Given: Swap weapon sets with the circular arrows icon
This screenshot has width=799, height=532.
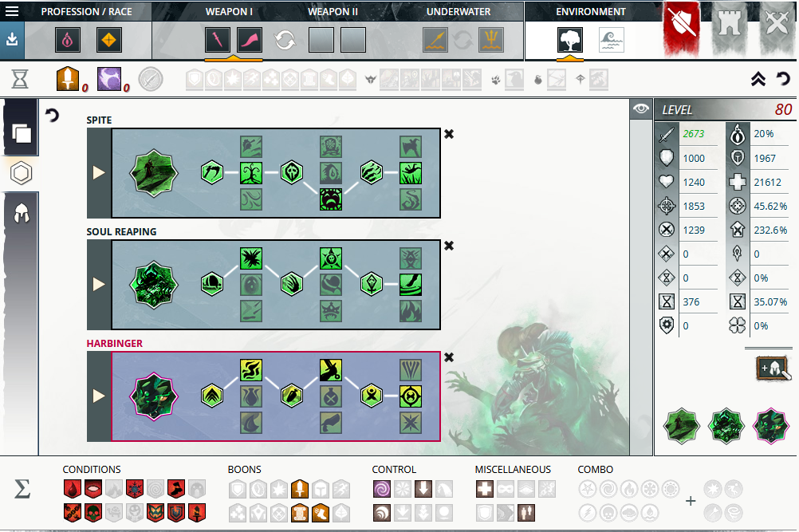Looking at the screenshot, I should coord(285,39).
